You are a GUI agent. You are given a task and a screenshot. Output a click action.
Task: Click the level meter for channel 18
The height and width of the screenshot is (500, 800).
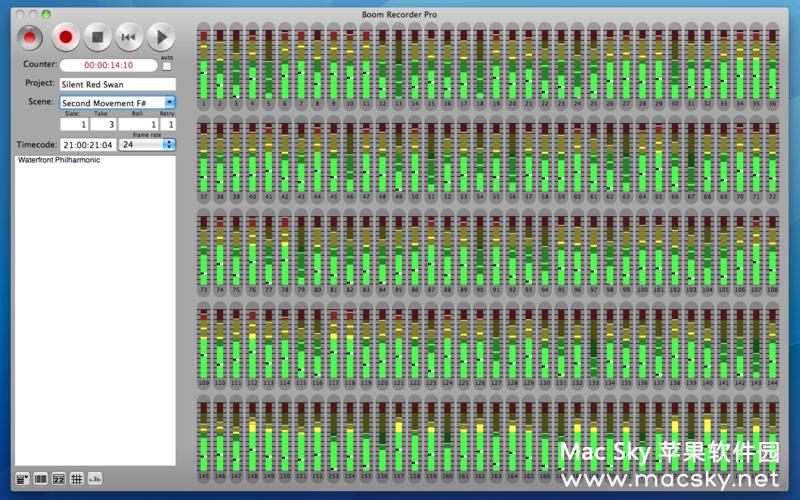[480, 65]
